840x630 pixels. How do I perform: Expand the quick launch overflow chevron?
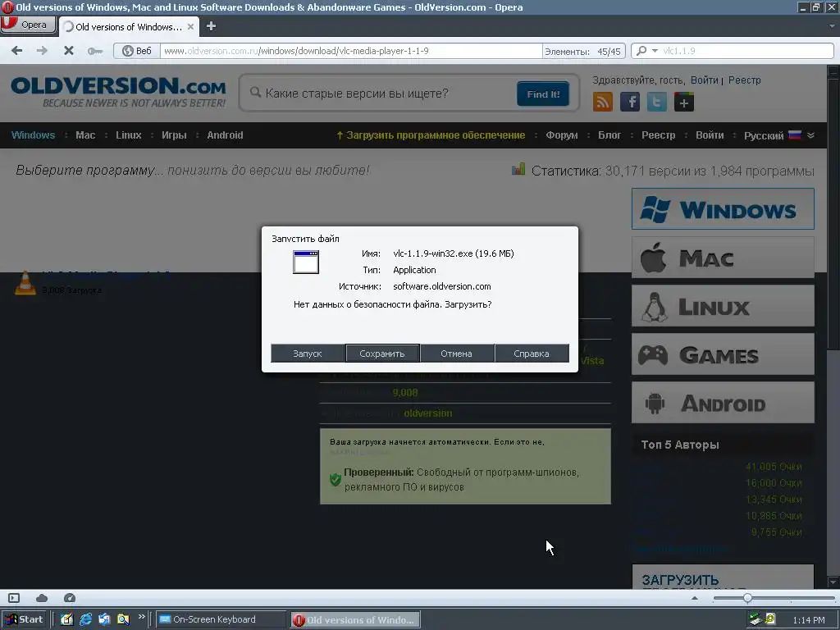point(141,617)
